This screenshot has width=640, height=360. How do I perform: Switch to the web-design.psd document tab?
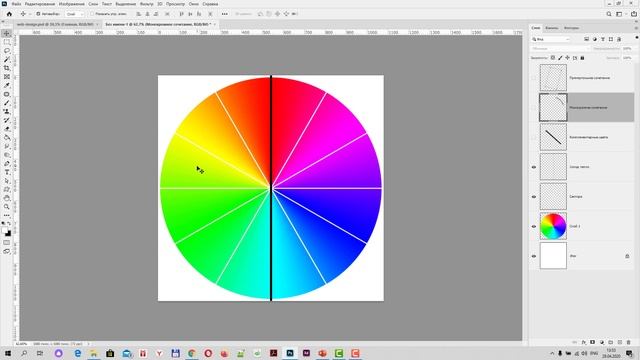pos(55,24)
